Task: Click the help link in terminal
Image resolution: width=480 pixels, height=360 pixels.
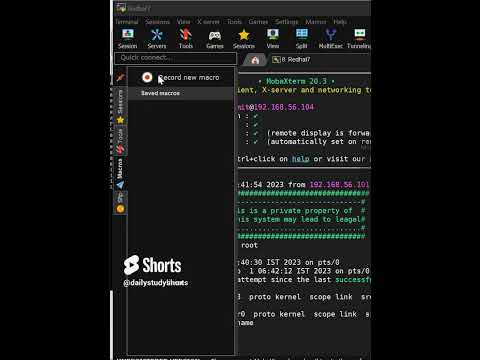Action: tap(300, 159)
